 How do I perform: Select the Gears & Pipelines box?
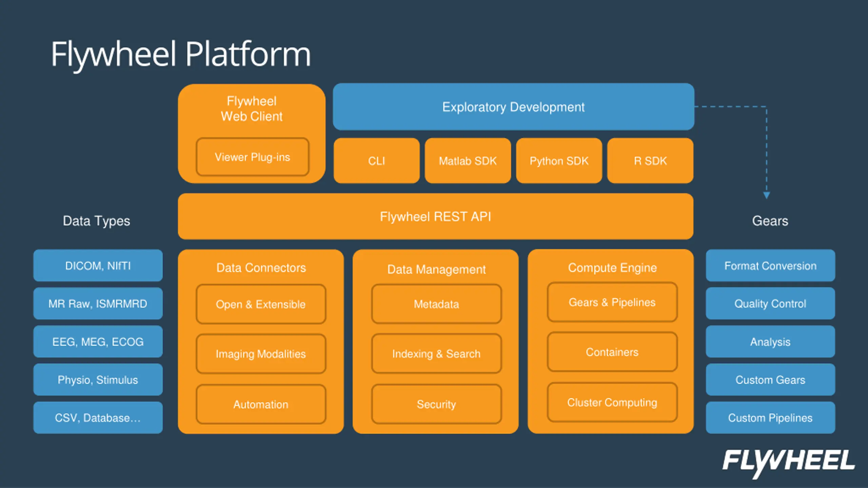(612, 302)
